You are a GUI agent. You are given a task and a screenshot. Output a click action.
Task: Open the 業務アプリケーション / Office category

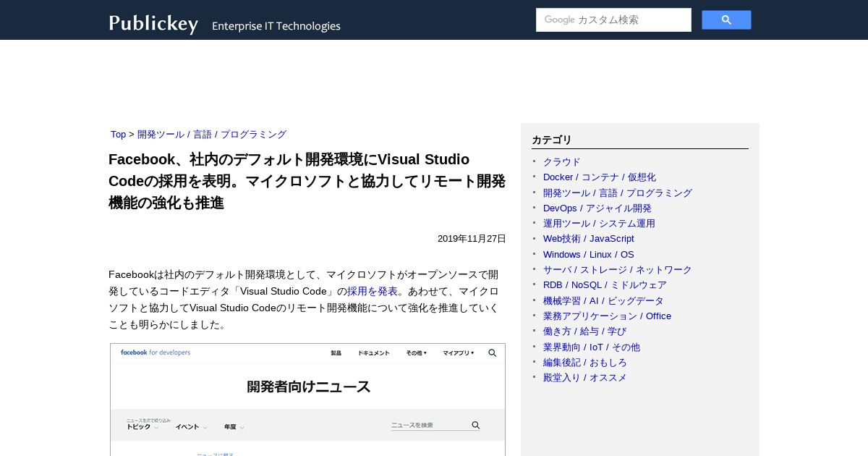coord(608,316)
